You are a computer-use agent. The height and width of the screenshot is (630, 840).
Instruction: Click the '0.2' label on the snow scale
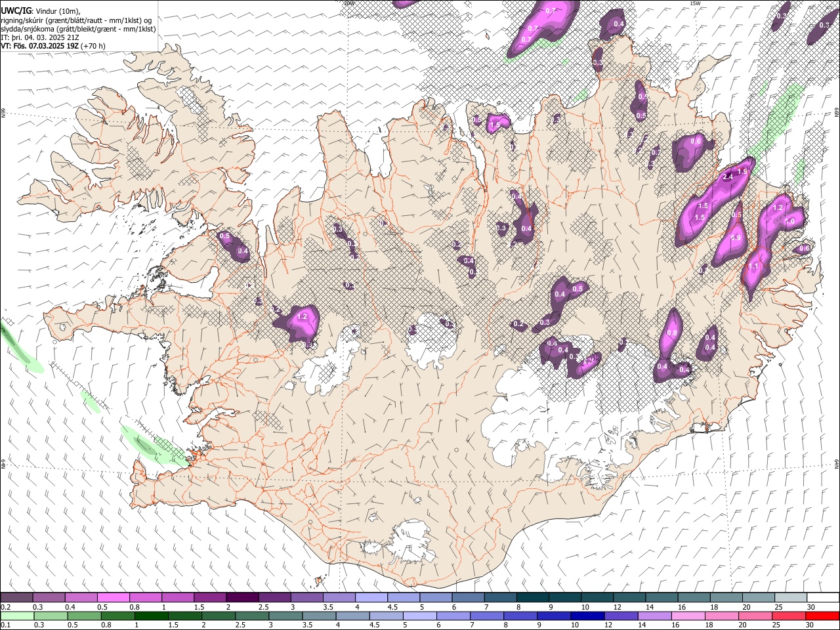pos(6,607)
